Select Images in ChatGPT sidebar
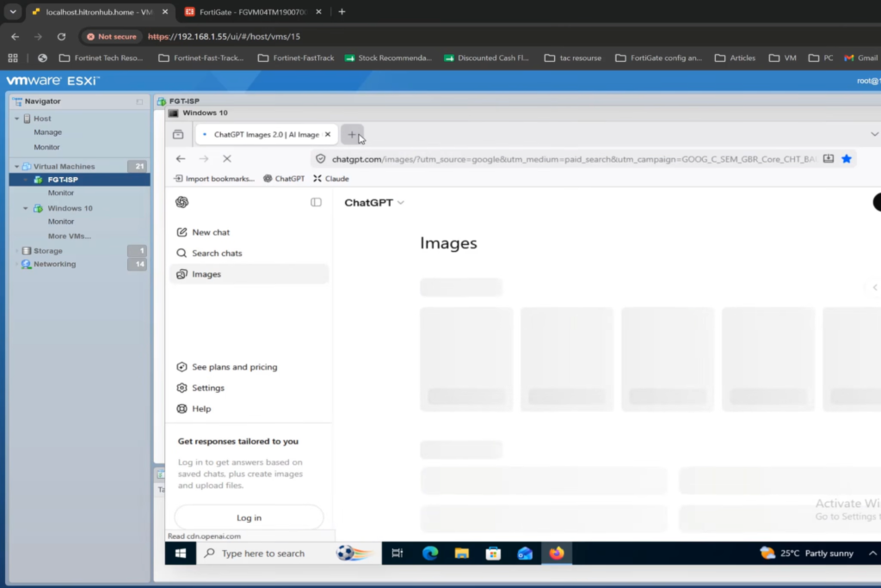The height and width of the screenshot is (588, 881). point(249,274)
